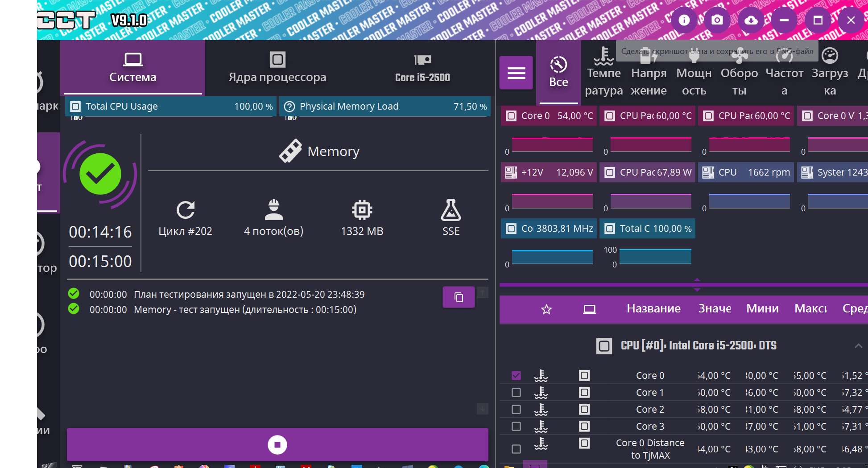Check the Core 2 sensor checkbox
The width and height of the screenshot is (868, 468).
[x=516, y=409]
